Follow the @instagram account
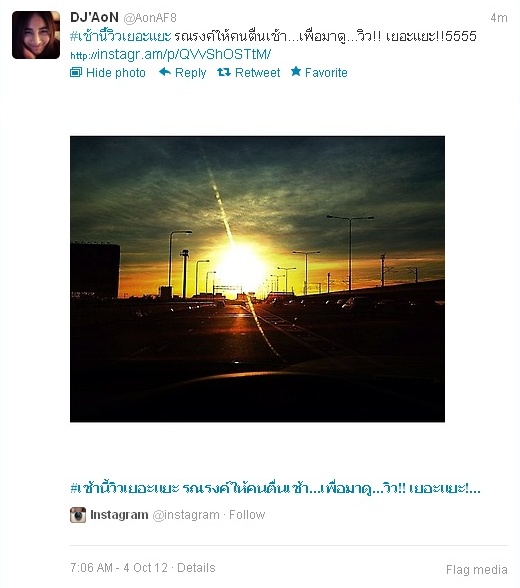 tap(247, 515)
